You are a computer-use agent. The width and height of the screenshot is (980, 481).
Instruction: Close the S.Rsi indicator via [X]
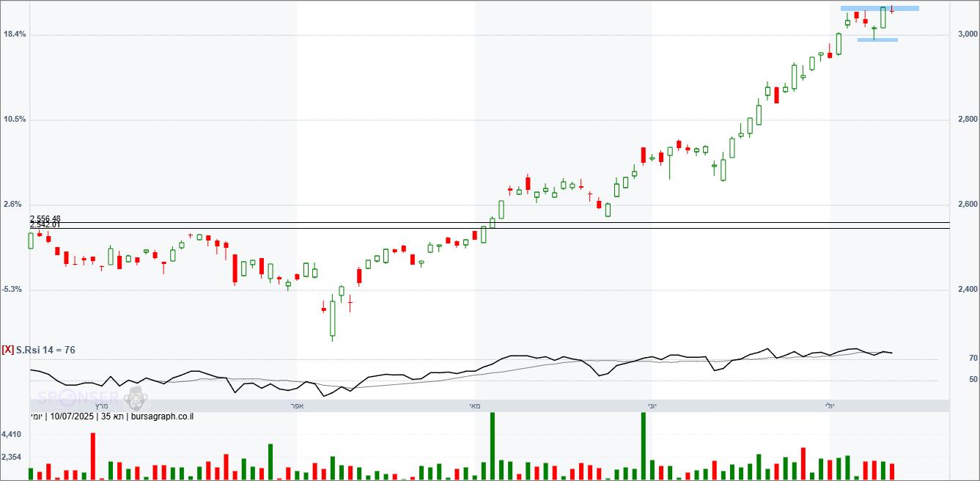pyautogui.click(x=8, y=350)
